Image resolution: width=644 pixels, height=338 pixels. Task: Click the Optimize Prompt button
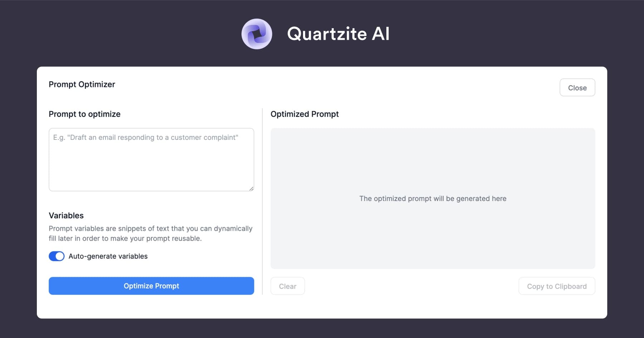pyautogui.click(x=151, y=286)
